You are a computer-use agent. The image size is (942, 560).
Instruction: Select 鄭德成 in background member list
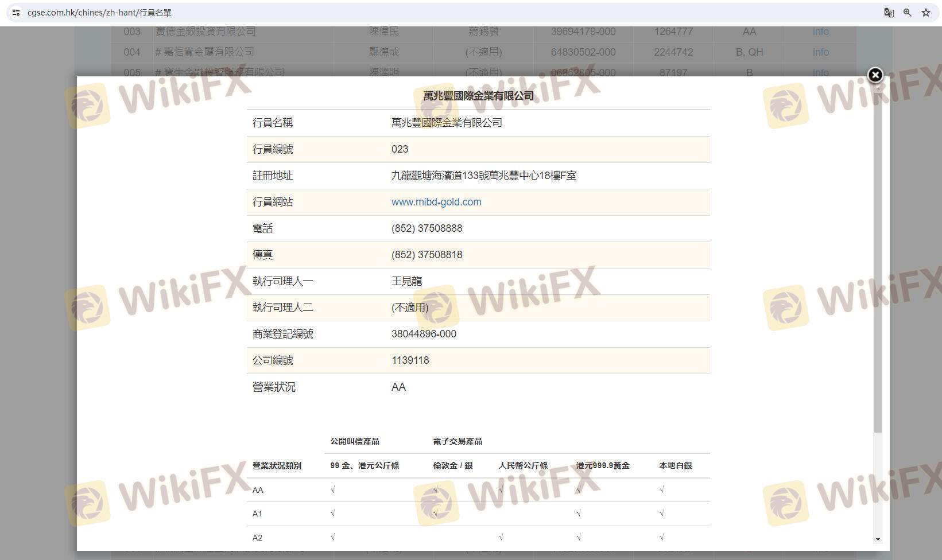point(384,52)
